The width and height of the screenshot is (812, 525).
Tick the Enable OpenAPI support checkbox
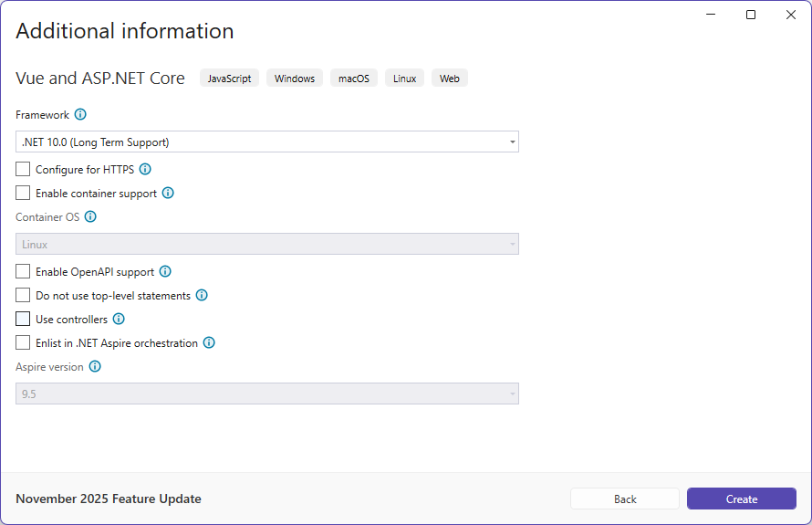pyautogui.click(x=23, y=271)
